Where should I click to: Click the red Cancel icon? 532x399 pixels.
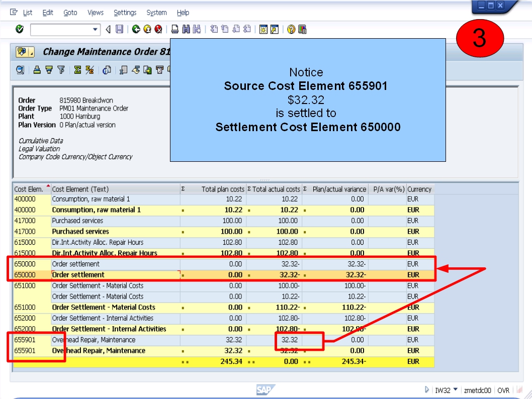tap(158, 29)
